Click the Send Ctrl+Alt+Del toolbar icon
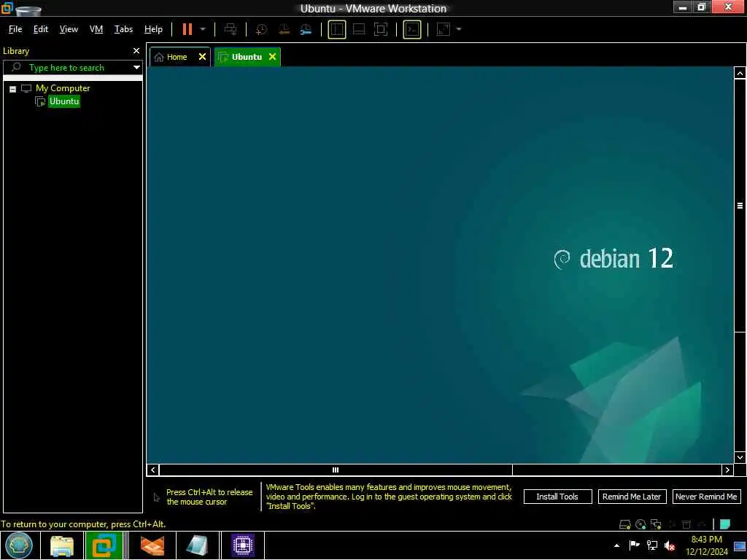Viewport: 747px width, 560px height. point(231,29)
